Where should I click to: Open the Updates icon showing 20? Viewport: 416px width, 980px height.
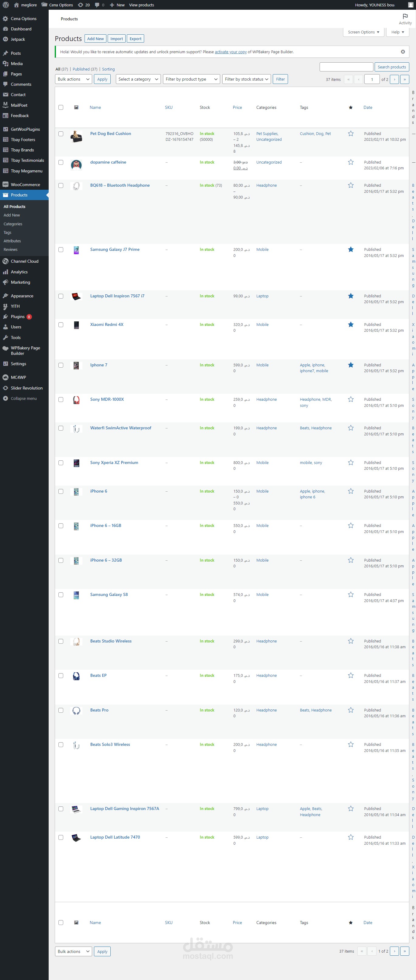(84, 5)
